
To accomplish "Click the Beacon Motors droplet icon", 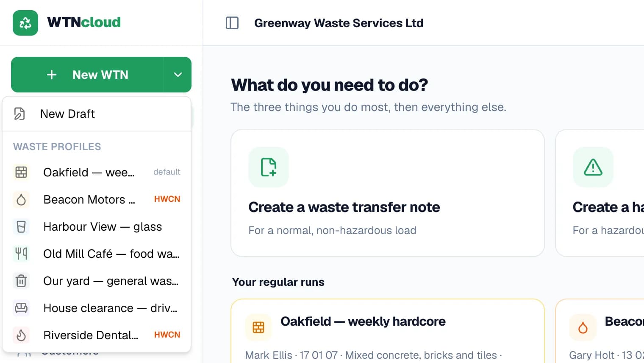I will tap(21, 199).
